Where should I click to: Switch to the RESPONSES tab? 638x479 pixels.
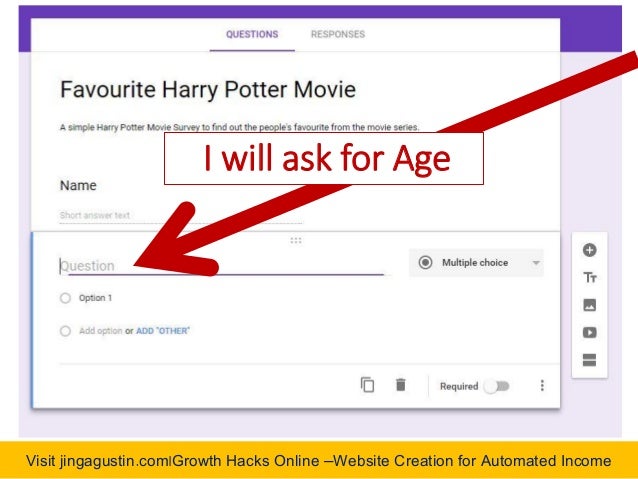(x=338, y=35)
